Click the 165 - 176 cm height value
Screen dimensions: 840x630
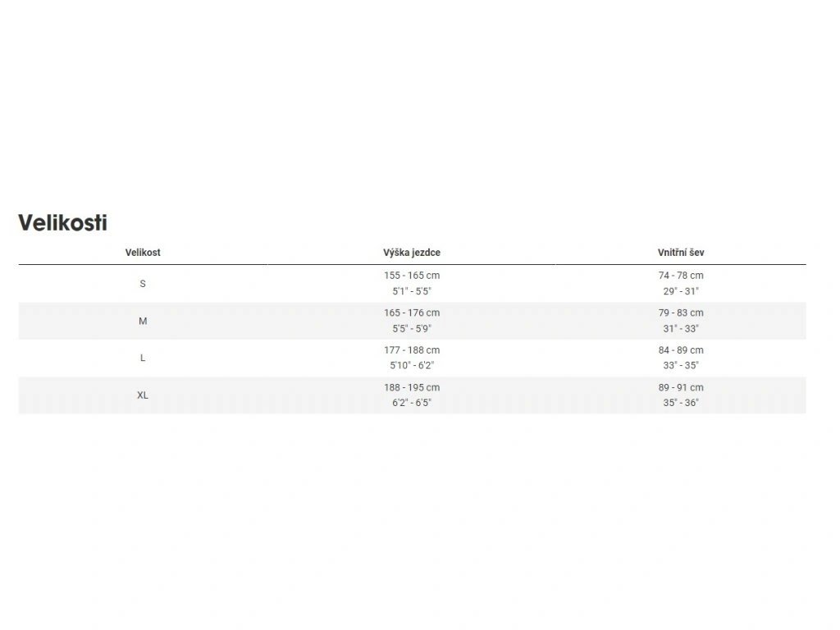(x=412, y=313)
